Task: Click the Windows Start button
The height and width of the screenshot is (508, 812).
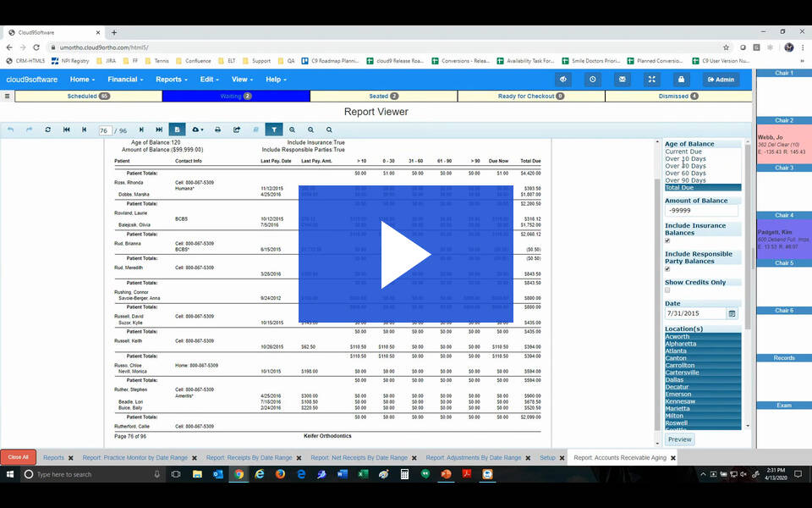Action: [x=9, y=474]
